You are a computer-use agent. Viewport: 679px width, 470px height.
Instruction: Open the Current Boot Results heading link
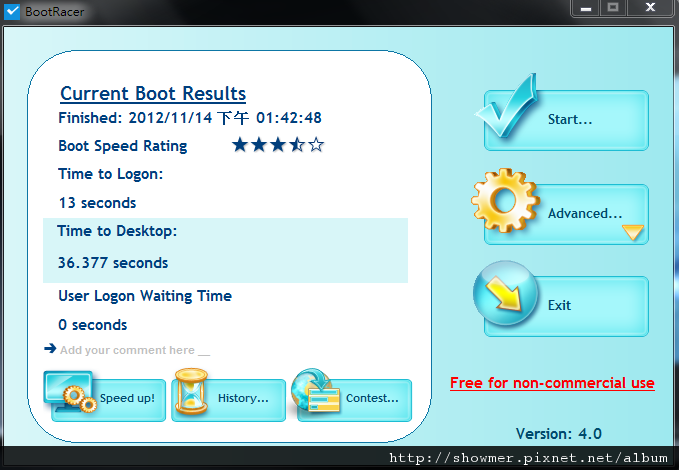pos(153,94)
